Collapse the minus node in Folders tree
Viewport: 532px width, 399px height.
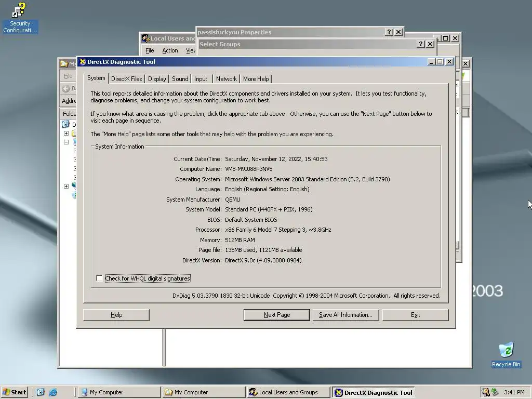tap(66, 142)
